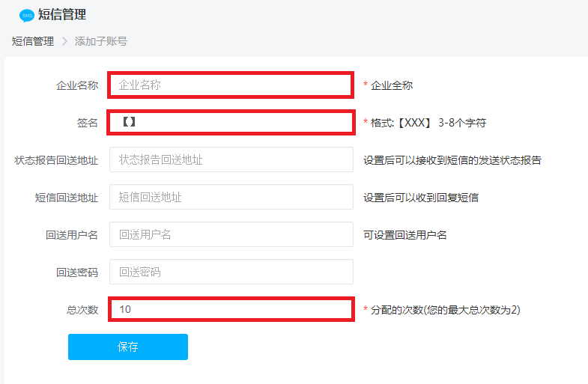This screenshot has height=384, width=588.
Task: Select the 回送用户名 input field
Action: click(231, 234)
